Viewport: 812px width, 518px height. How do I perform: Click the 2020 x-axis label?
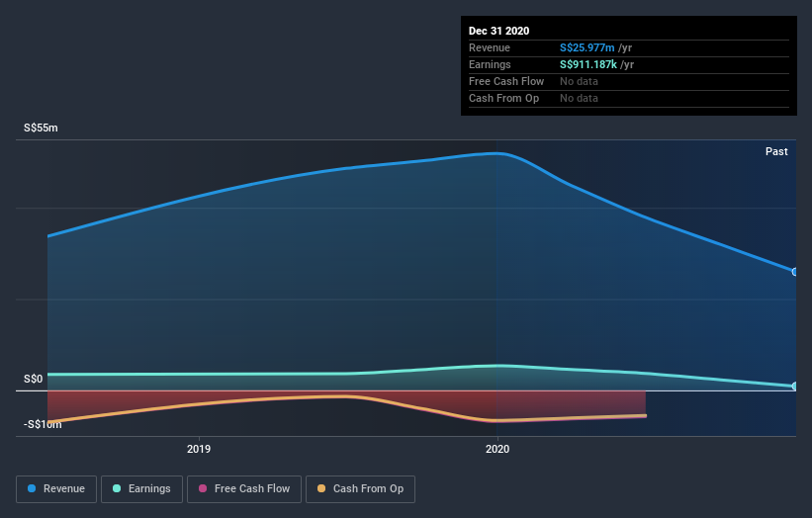coord(497,449)
